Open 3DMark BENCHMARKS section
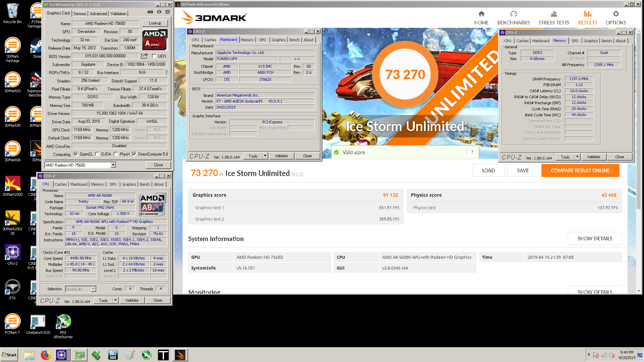 pos(514,18)
